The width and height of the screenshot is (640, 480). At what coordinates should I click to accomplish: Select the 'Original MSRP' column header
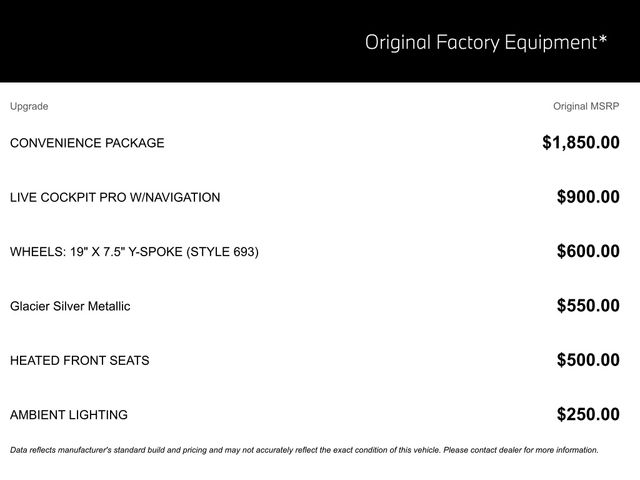point(586,106)
